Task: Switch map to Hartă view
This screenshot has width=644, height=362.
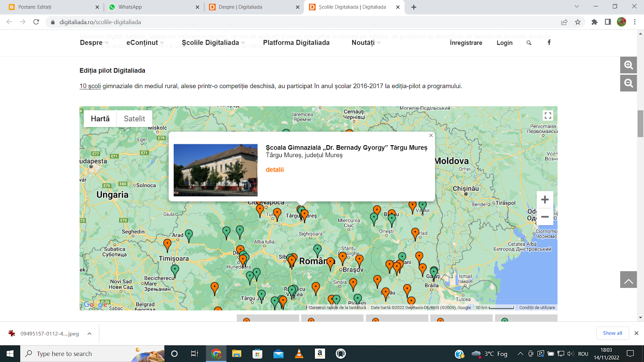Action: (x=100, y=119)
